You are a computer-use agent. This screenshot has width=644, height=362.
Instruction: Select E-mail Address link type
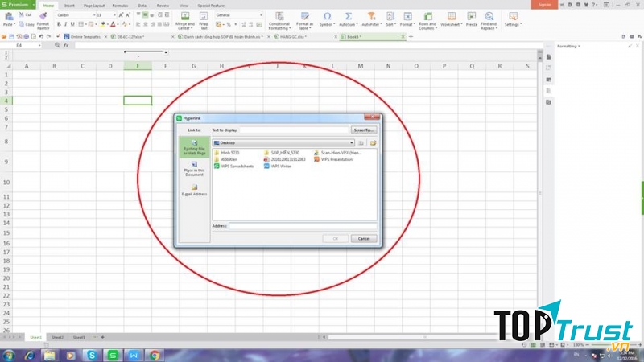coord(194,190)
